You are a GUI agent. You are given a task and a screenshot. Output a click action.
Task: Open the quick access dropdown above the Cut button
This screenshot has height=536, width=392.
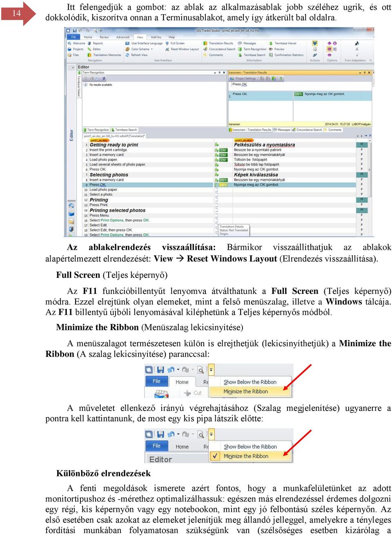point(211,370)
